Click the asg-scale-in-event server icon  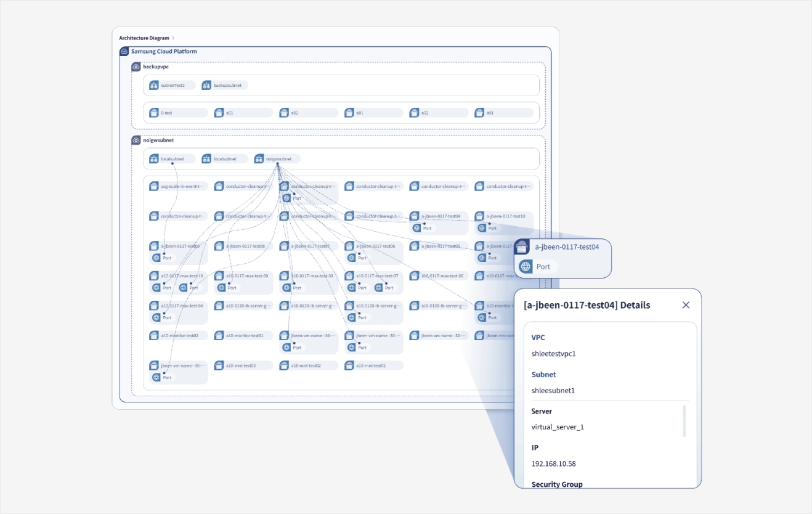point(154,186)
